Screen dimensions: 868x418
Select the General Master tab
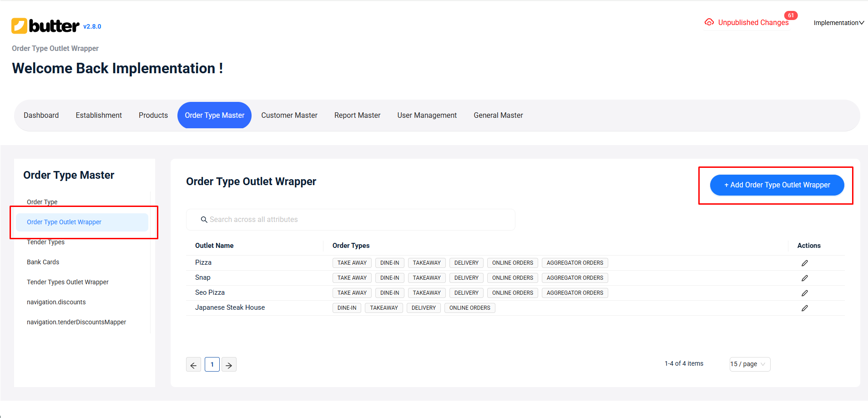point(498,116)
